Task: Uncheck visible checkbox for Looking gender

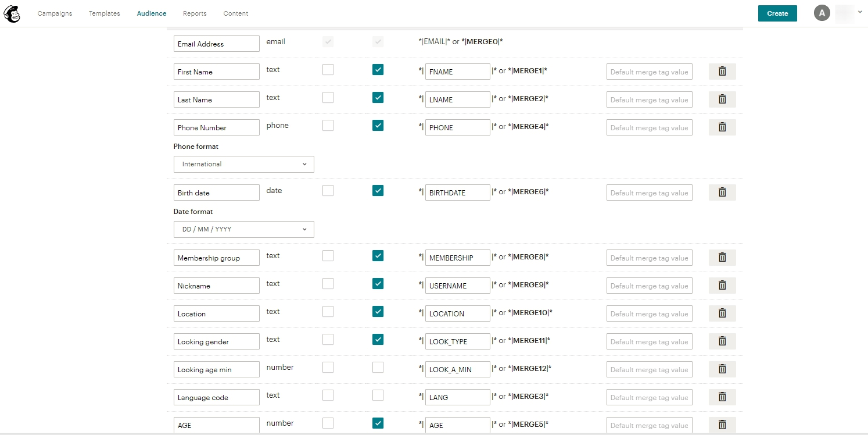Action: coord(378,340)
